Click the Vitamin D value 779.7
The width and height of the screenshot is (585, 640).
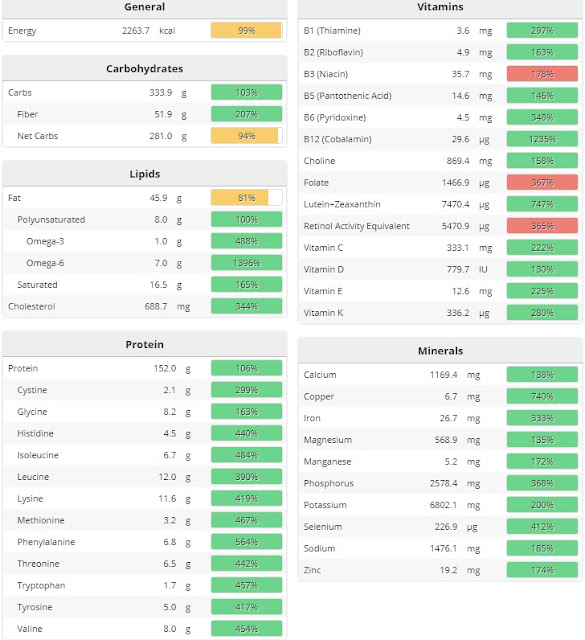[x=458, y=269]
